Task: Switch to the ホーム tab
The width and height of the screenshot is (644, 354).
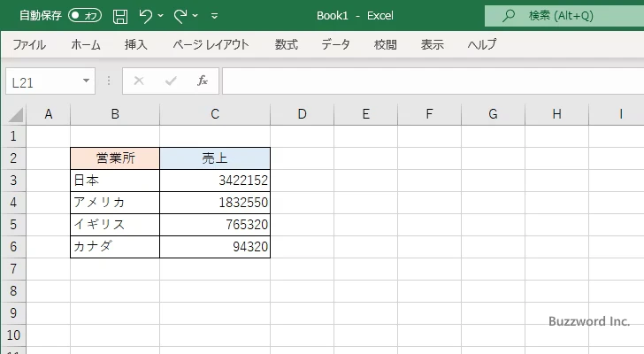Action: pos(86,44)
